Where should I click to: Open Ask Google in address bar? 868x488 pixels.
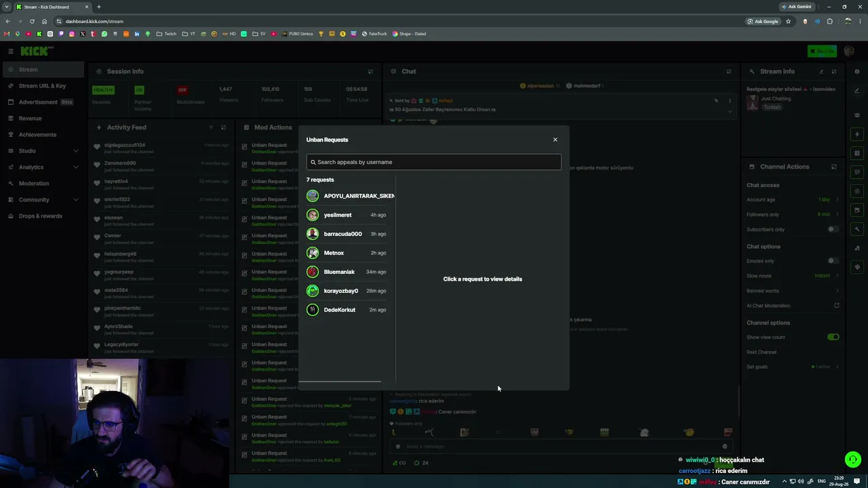tap(763, 21)
